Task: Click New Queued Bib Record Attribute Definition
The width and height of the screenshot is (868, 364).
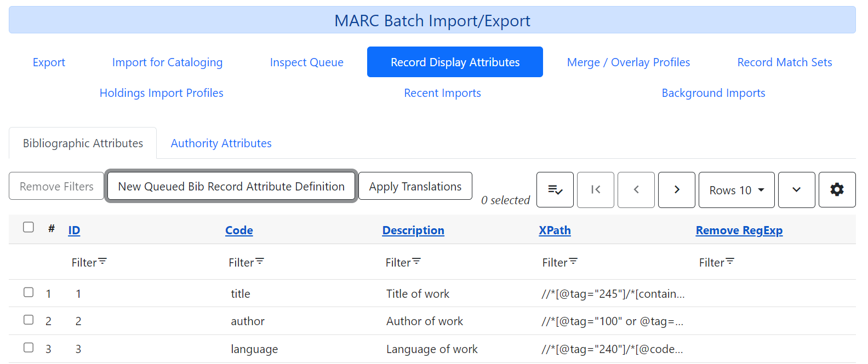Action: click(x=231, y=187)
